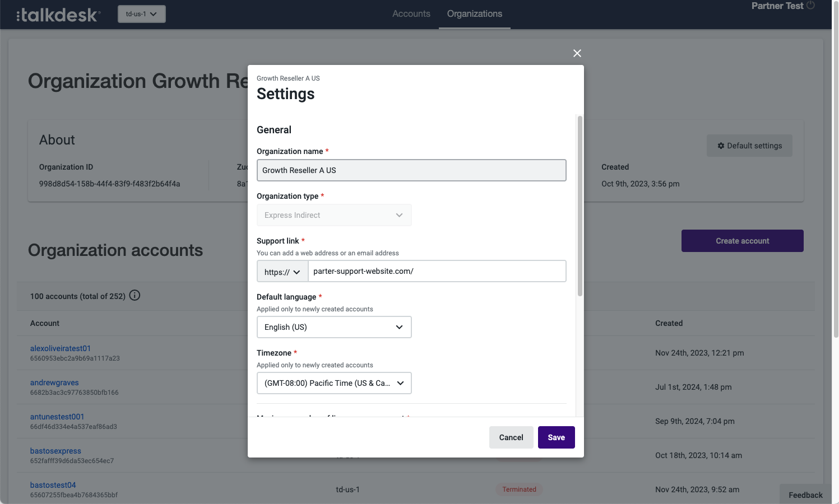Screen dimensions: 839x504
Task: Click the td-us-1 cell in bastostest04 row
Action: coord(347,489)
